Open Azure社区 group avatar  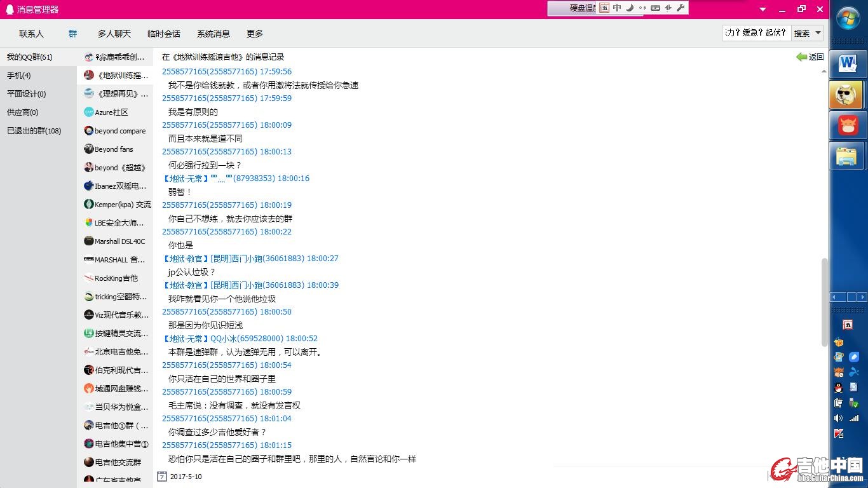[89, 112]
